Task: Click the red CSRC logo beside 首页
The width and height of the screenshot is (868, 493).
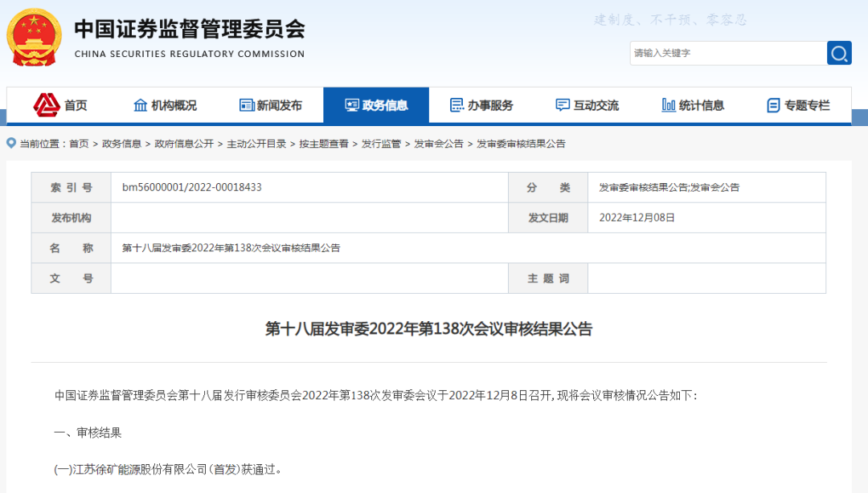Action: pyautogui.click(x=47, y=105)
